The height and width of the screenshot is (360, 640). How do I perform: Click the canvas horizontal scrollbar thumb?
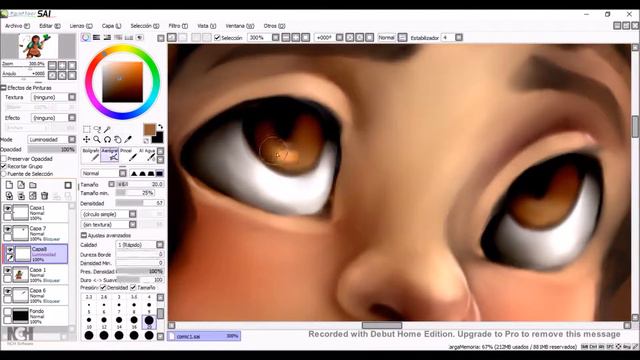(382, 325)
